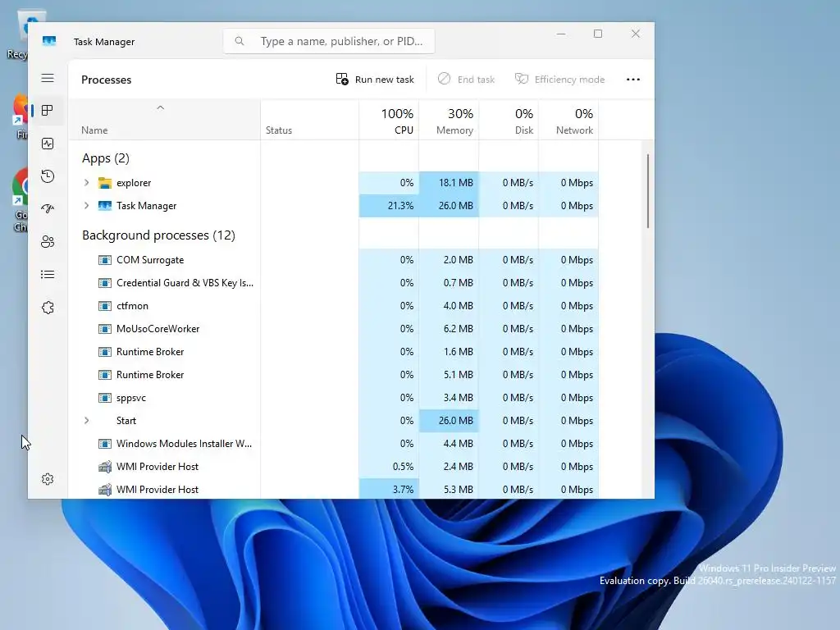Viewport: 840px width, 630px height.
Task: Open the hamburger navigation menu
Action: coord(48,78)
